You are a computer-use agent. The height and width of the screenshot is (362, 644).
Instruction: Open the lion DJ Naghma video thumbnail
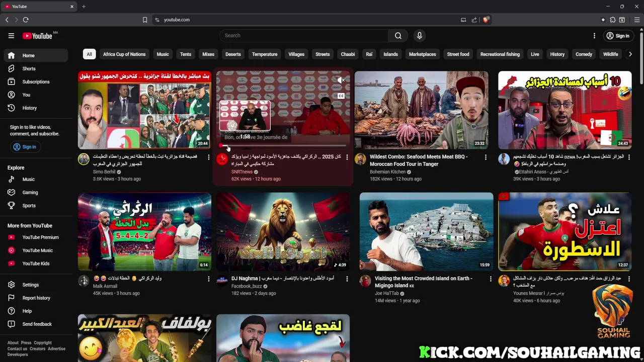point(283,232)
